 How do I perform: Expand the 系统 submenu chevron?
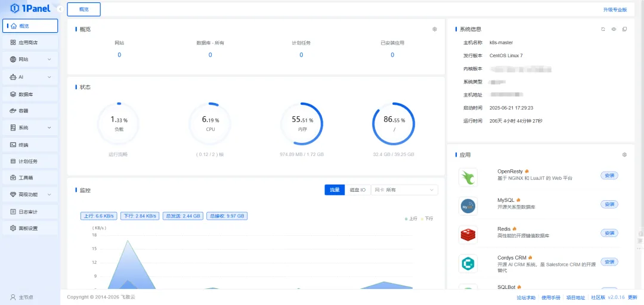[49, 127]
